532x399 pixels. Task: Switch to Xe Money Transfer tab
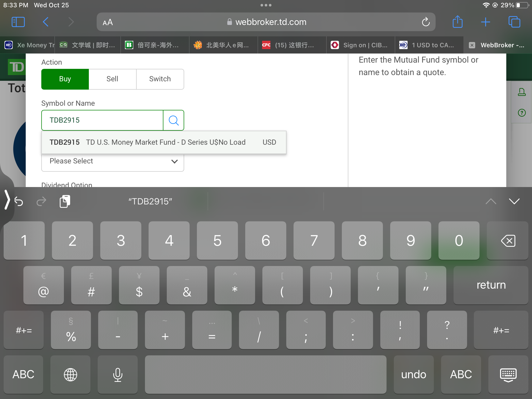click(x=28, y=45)
